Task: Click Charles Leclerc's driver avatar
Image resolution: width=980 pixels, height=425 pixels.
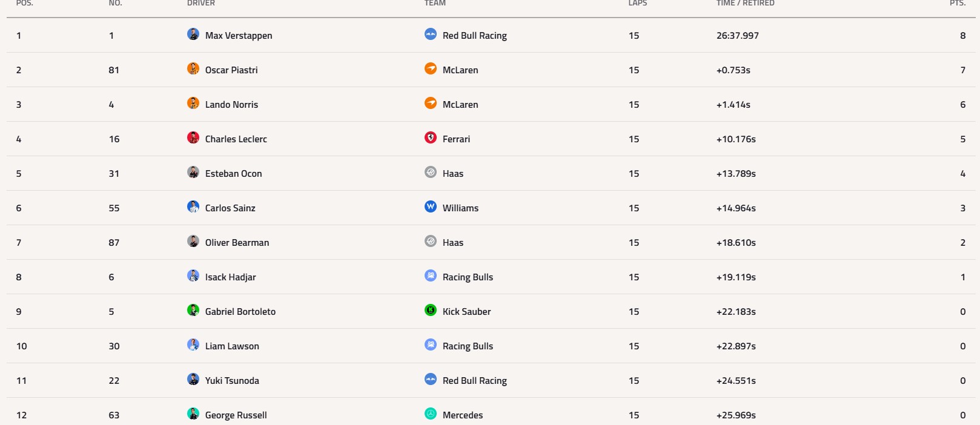Action: [193, 138]
